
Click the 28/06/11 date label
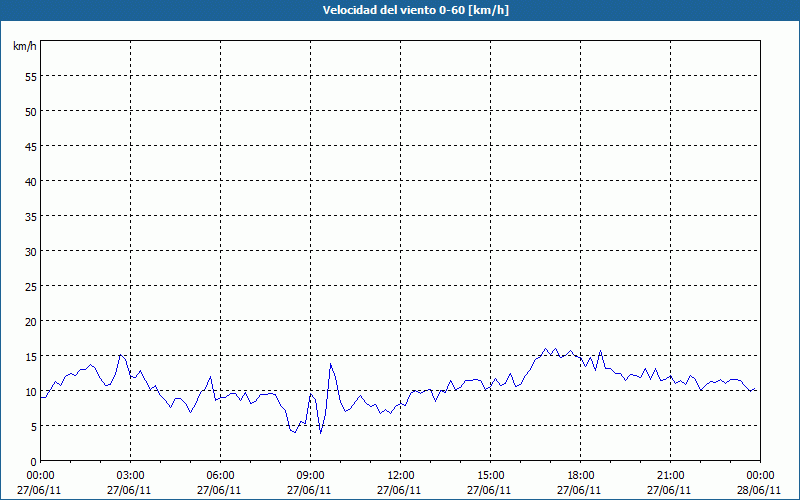[x=759, y=490]
